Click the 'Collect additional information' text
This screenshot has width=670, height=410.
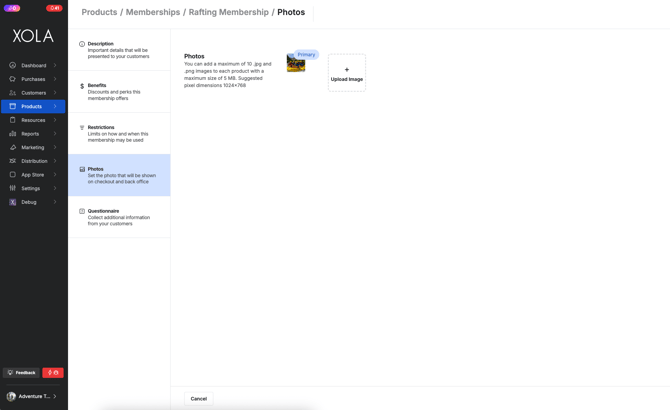119,217
